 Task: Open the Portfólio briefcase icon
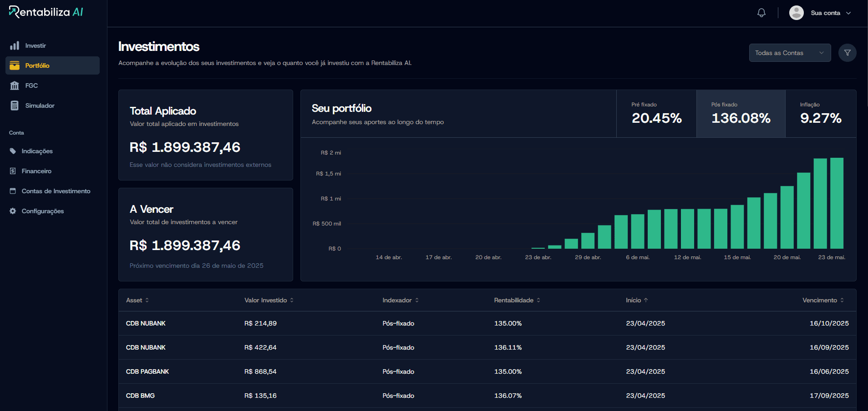[x=14, y=65]
